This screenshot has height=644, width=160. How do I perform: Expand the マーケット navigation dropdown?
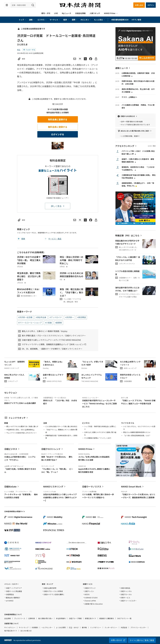point(55,20)
